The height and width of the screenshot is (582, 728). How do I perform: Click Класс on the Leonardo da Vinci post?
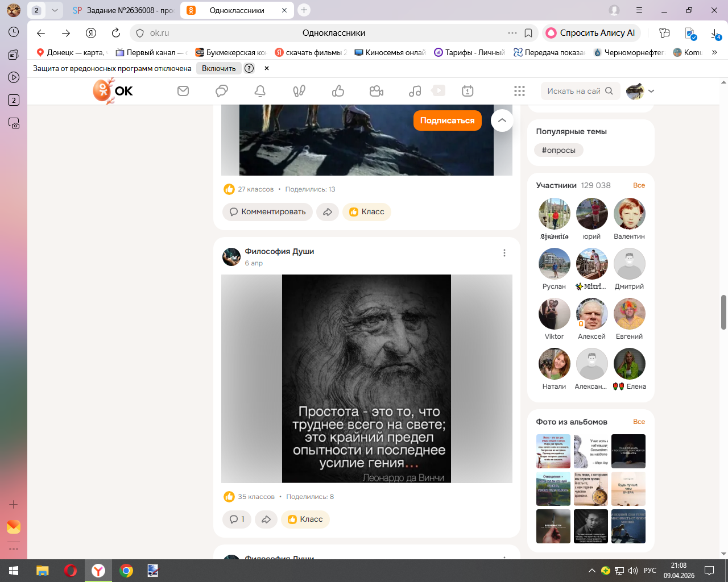(305, 519)
